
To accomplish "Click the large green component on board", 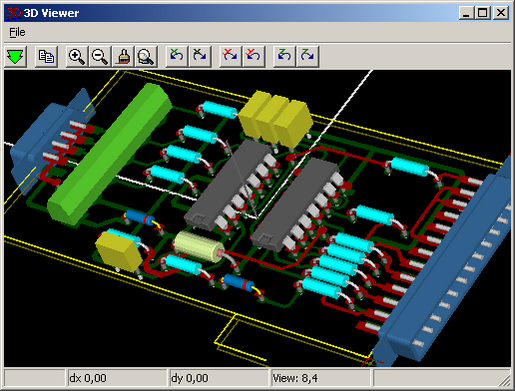I will click(110, 153).
